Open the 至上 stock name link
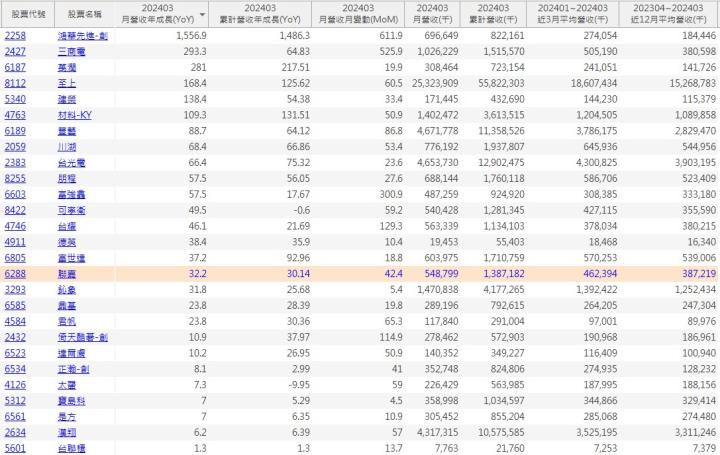This screenshot has height=455, width=720. [67, 83]
